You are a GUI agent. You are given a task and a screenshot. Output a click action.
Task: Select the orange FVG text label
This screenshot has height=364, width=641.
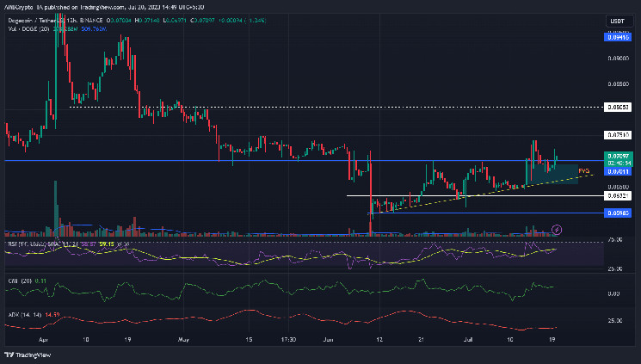click(584, 170)
